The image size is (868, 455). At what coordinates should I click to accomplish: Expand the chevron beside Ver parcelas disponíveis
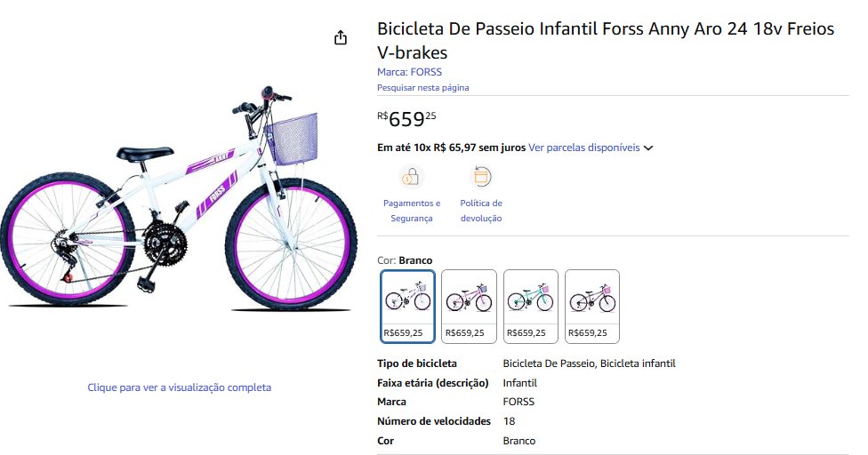tap(648, 148)
